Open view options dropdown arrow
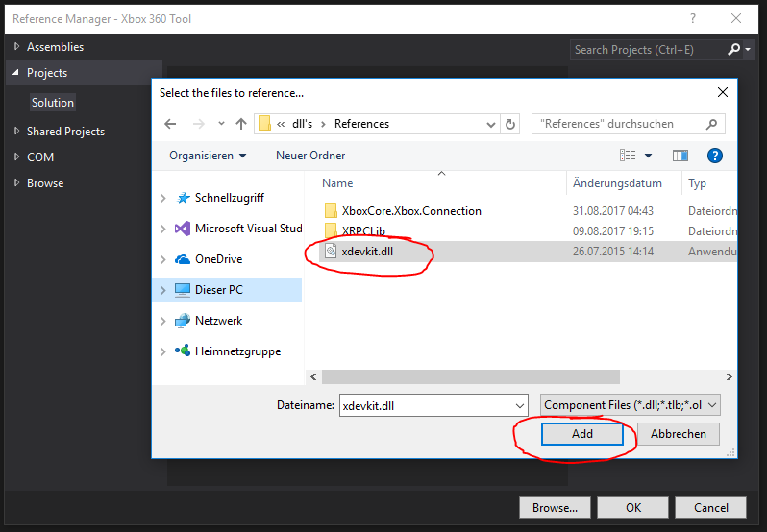The width and height of the screenshot is (767, 532). [648, 156]
